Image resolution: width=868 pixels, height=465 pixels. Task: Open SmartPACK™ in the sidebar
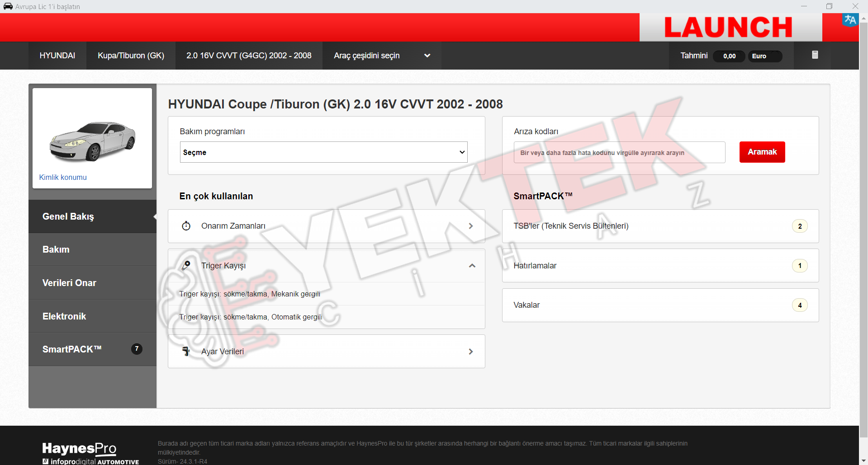(x=92, y=349)
